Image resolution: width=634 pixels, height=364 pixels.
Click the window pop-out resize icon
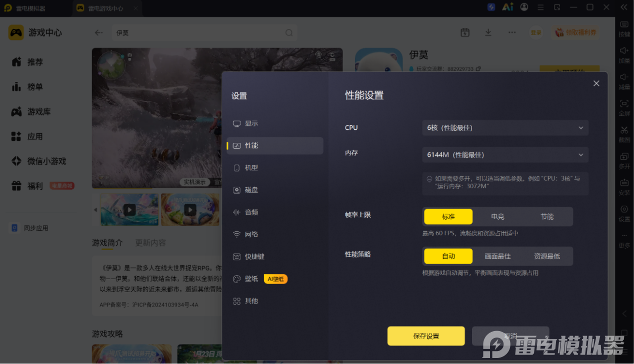coord(557,7)
